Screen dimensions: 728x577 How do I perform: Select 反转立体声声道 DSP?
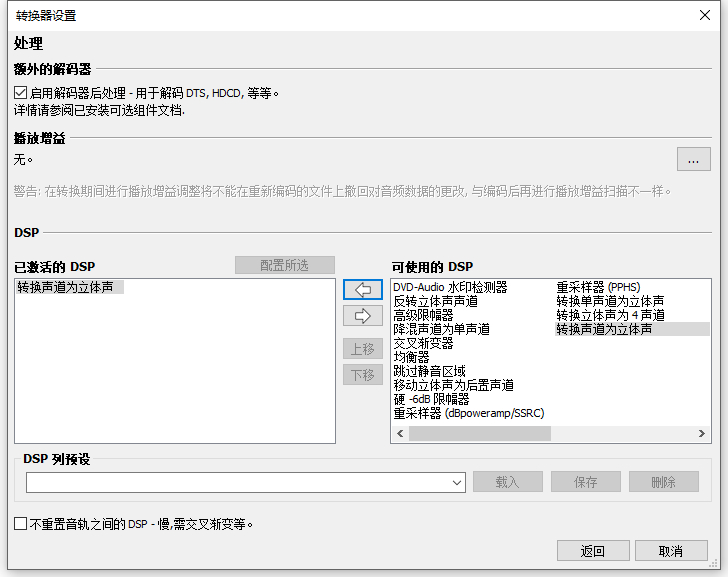436,301
